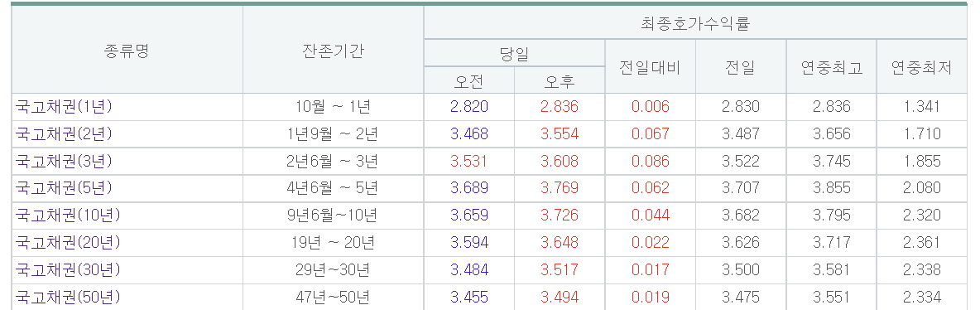Open the 국고채권(50년) link
The height and width of the screenshot is (310, 980).
(x=68, y=297)
